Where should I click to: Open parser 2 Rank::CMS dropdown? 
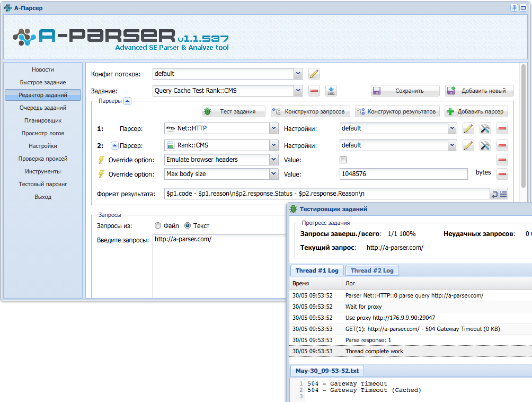point(274,145)
